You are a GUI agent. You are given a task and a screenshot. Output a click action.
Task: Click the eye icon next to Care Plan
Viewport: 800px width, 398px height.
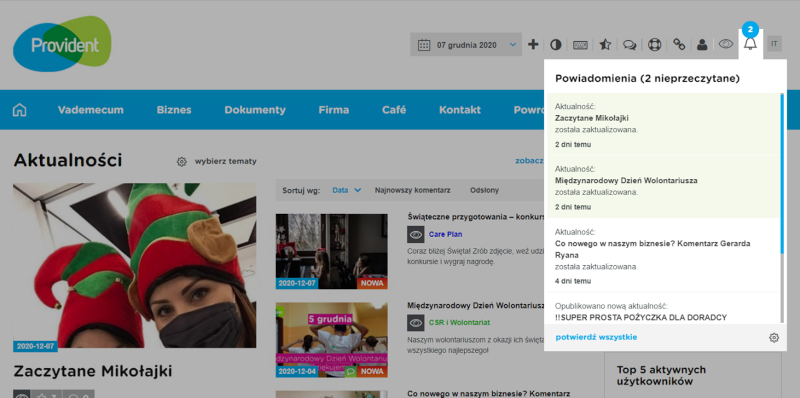click(x=415, y=234)
